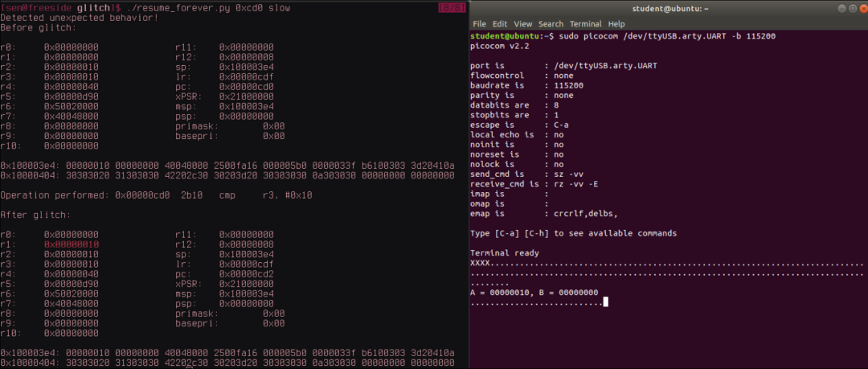Click r5 value 0x00000d90 after glitch
This screenshot has height=369, width=868.
(x=72, y=284)
